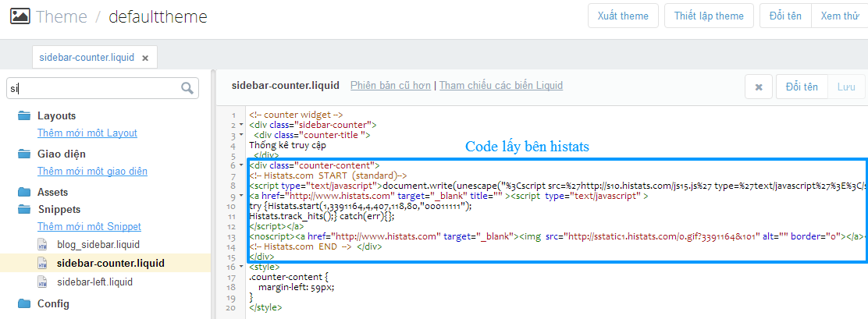Select sidebar-left.liquid file
868x319 pixels.
tap(95, 282)
